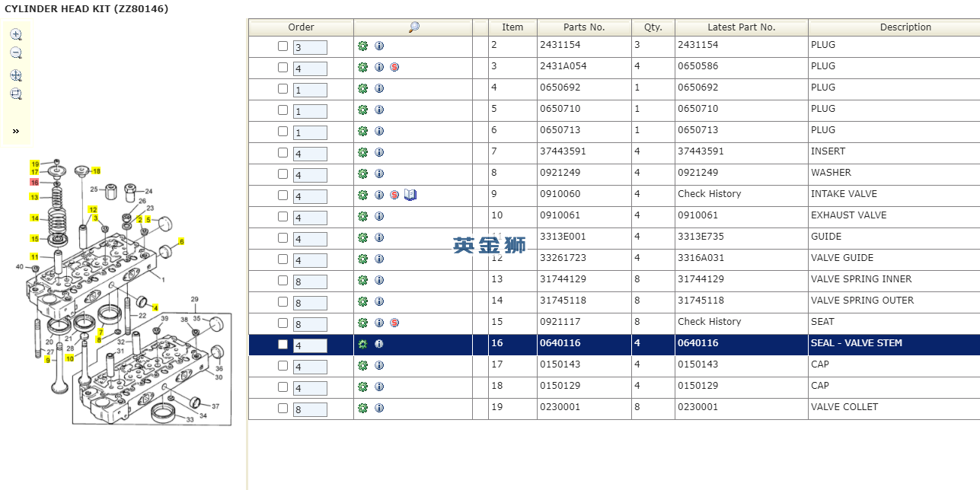980x490 pixels.
Task: Click the magnifier search icon in table header
Action: click(413, 27)
